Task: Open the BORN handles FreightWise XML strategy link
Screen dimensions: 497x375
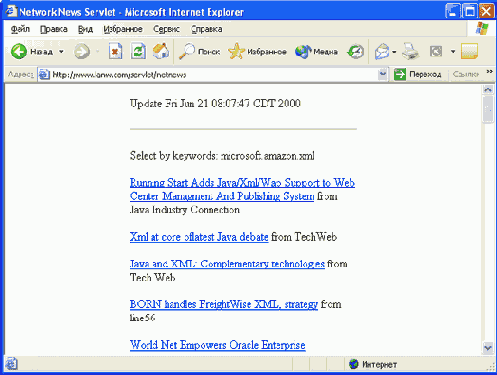Action: pos(224,304)
